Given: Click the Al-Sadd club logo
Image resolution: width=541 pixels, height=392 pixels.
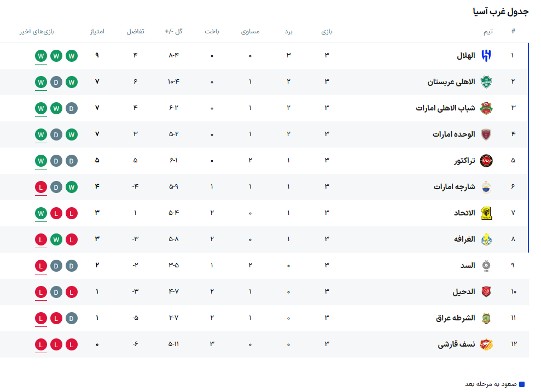Looking at the screenshot, I should tap(486, 266).
